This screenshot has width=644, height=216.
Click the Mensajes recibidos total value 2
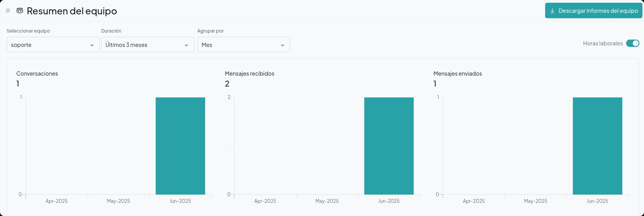227,84
